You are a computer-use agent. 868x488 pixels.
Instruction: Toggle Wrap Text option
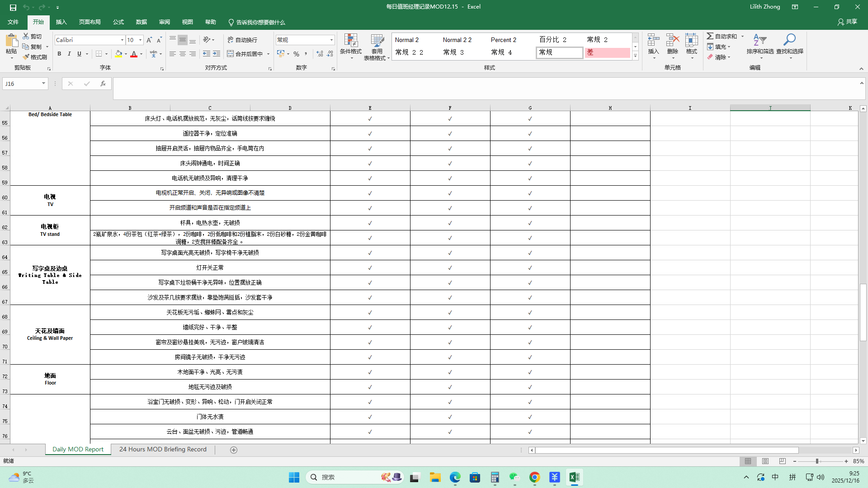(242, 40)
